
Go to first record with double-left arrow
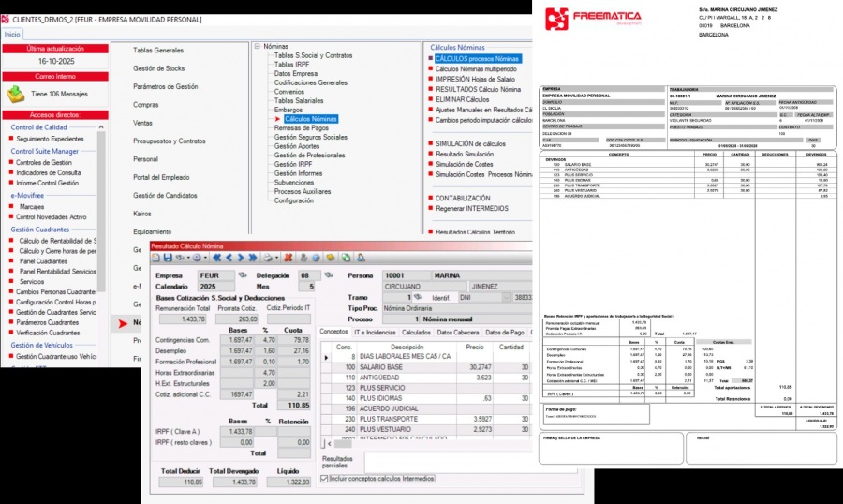coord(216,257)
